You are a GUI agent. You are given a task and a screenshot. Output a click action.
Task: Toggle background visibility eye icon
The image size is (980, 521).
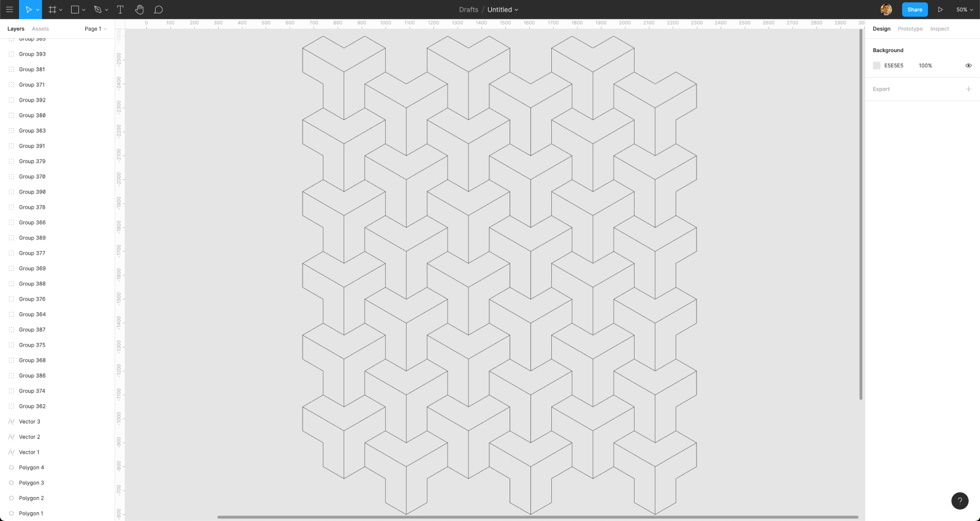(x=968, y=66)
